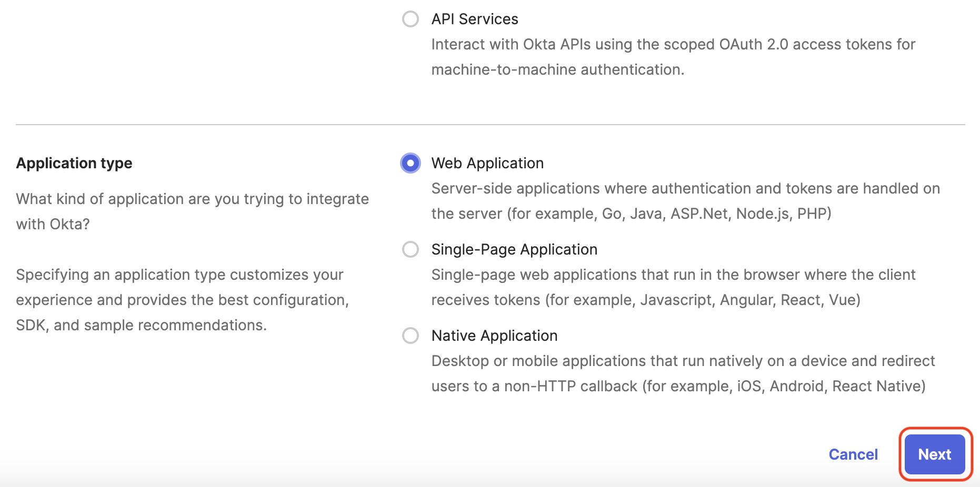Click the selected Web Application radio indicator

pyautogui.click(x=410, y=163)
